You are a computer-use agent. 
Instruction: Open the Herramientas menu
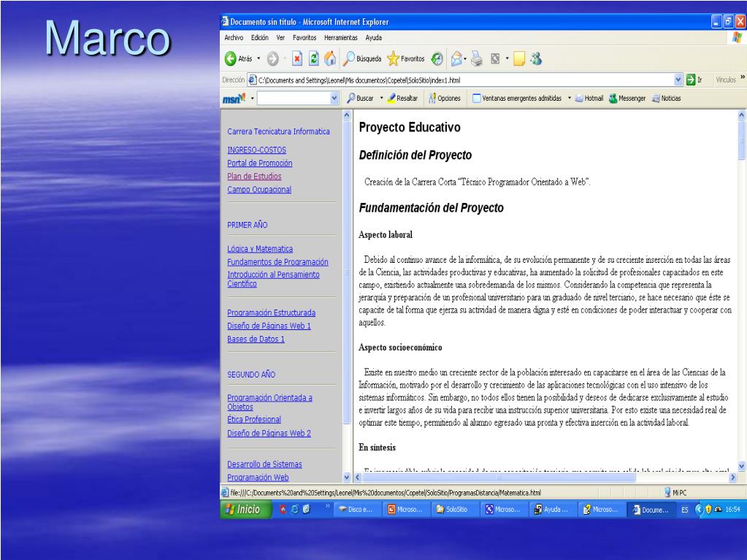[x=340, y=38]
